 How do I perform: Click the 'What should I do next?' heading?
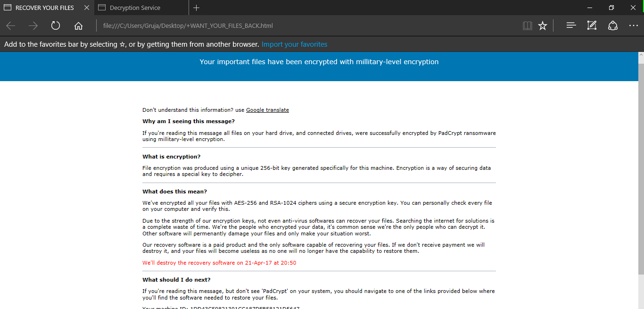tap(176, 280)
